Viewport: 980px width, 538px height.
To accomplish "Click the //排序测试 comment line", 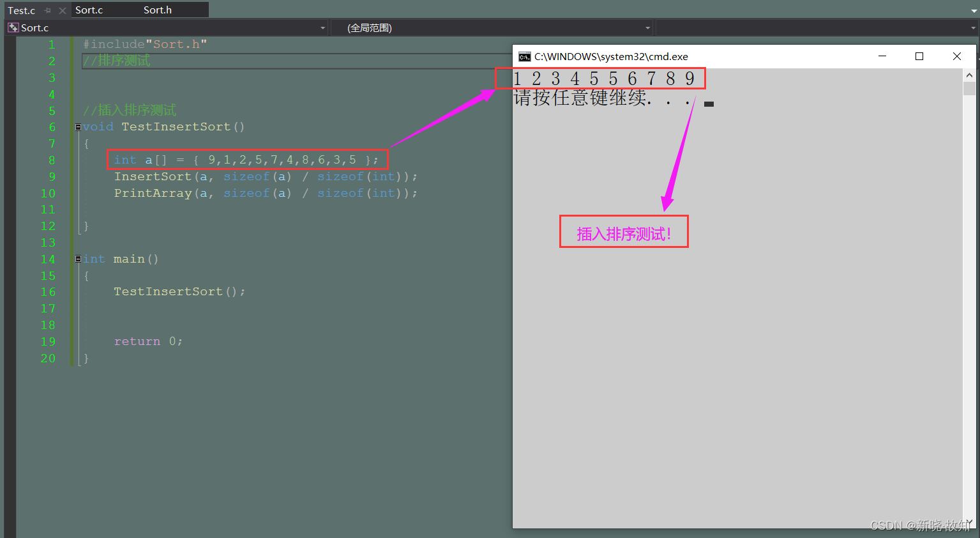I will tap(117, 61).
